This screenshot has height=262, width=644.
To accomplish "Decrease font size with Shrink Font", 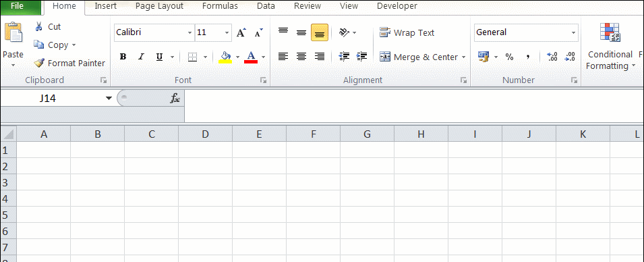I will [259, 32].
